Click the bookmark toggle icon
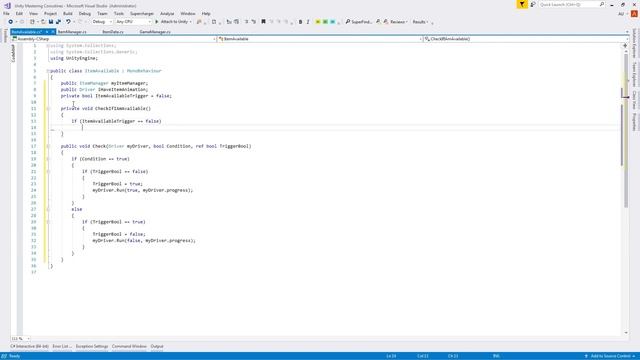 click(x=263, y=22)
